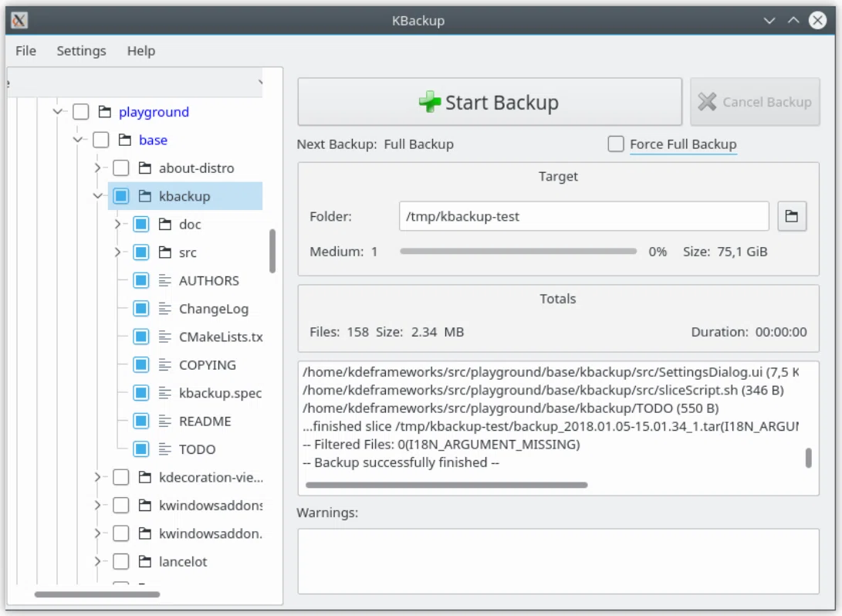The height and width of the screenshot is (616, 842).
Task: Check the base folder checkbox
Action: pyautogui.click(x=101, y=140)
